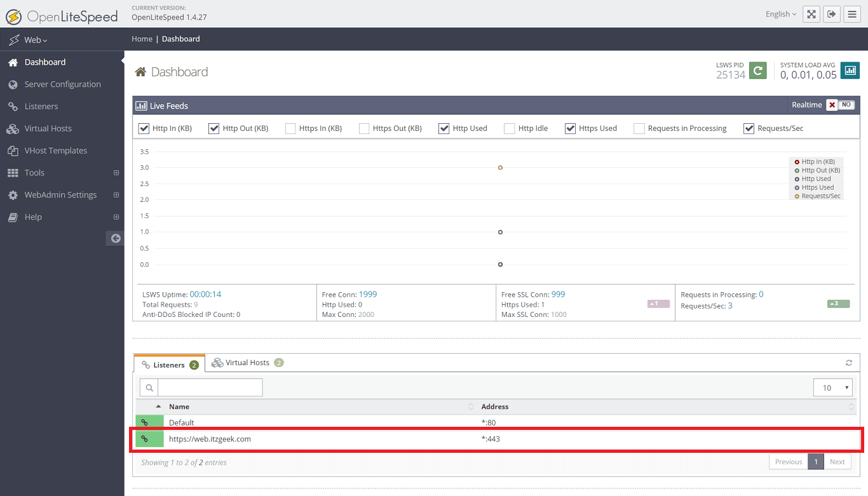Viewport: 868px width, 496px height.
Task: Click the OpenLiteSpeed logo icon
Action: [13, 16]
